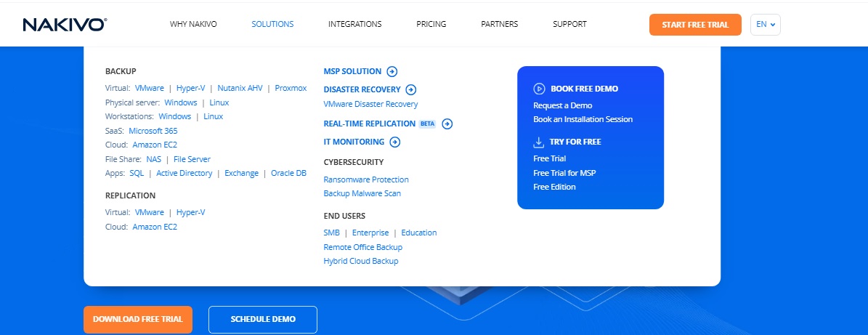
Task: Open the Hybrid Cloud Backup link
Action: [x=361, y=262]
